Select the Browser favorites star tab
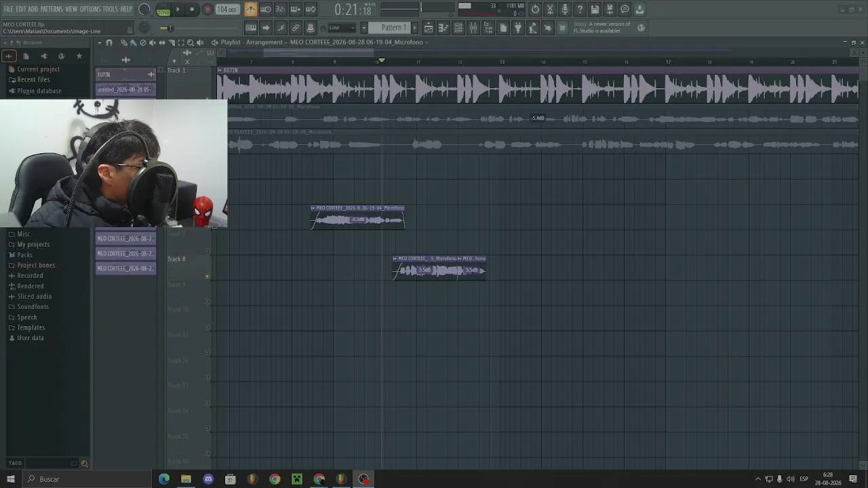The image size is (868, 488). (x=79, y=56)
